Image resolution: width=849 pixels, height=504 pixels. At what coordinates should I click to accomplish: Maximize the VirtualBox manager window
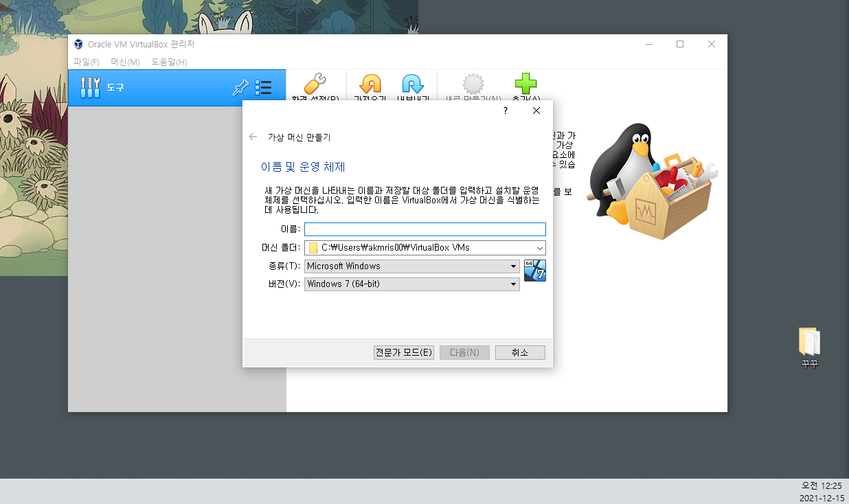pos(680,44)
